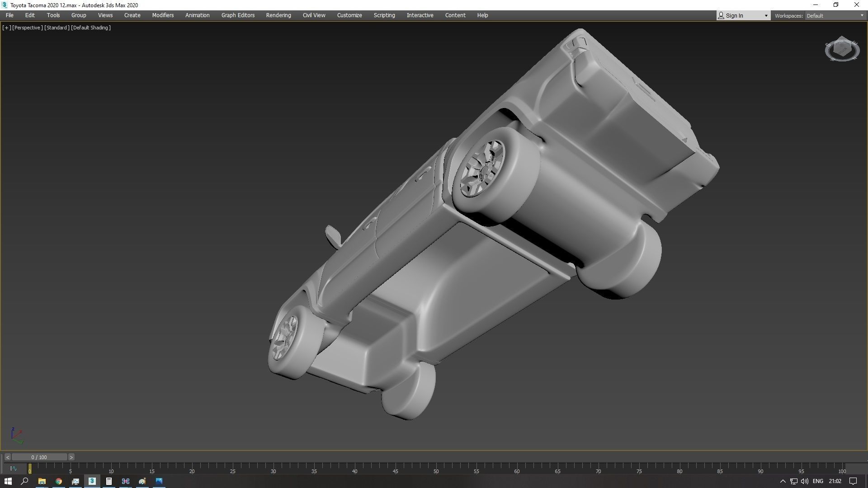Click frame 50 on the timeline ruler
This screenshot has height=488, width=868.
click(436, 470)
